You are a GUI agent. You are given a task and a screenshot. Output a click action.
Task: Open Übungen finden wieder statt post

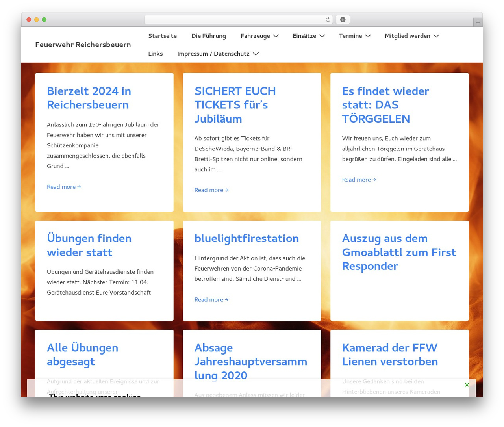(89, 245)
